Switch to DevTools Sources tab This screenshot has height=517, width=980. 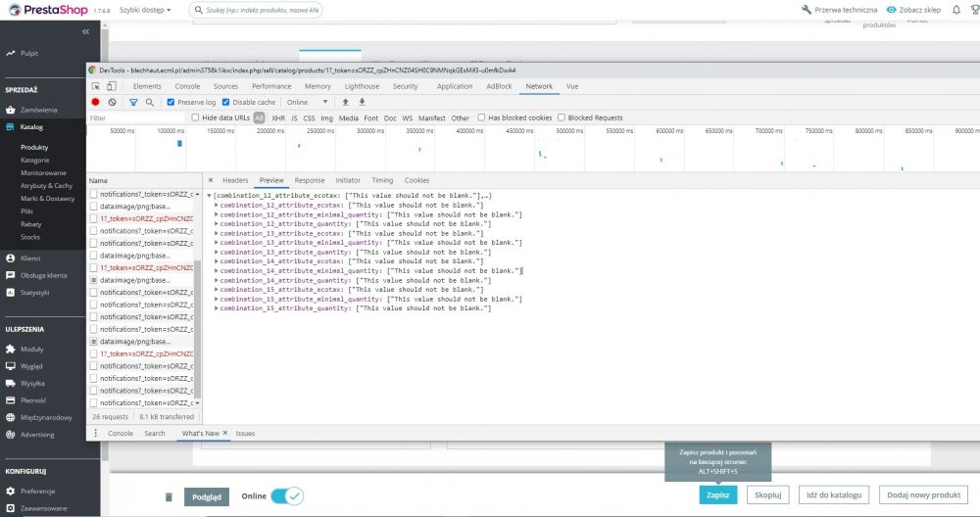pos(225,86)
